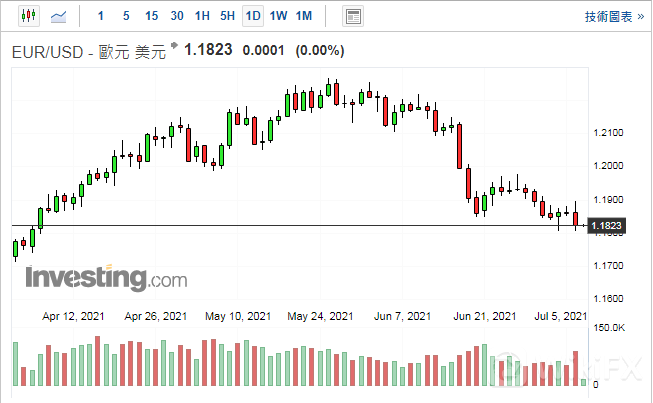
Task: Choose the 15 minute interval
Action: [x=150, y=16]
